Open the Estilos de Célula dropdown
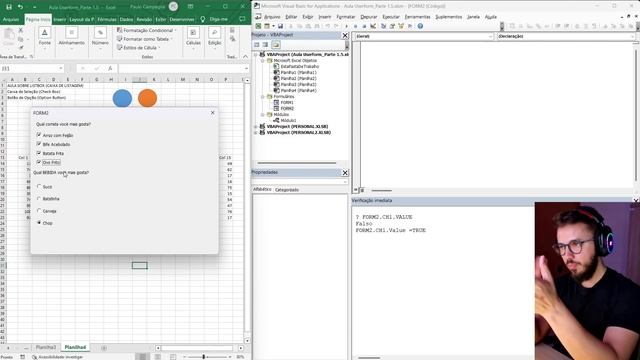This screenshot has height=360, width=640. 138,47
